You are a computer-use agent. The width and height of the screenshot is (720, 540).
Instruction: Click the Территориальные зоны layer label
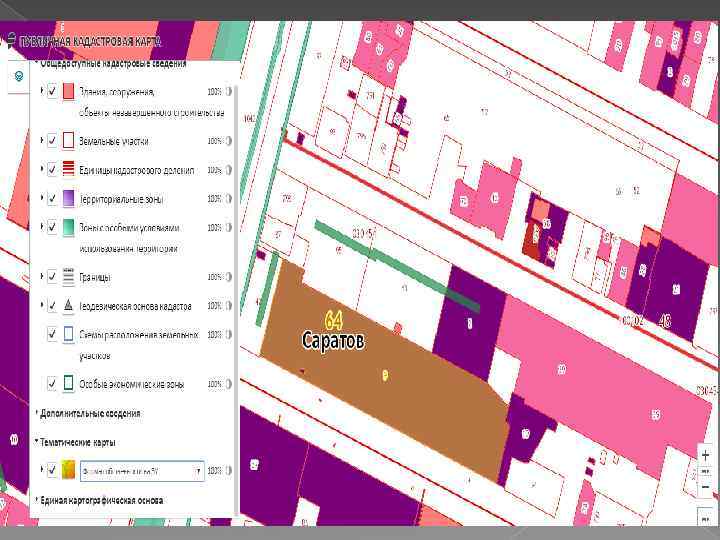(x=121, y=199)
